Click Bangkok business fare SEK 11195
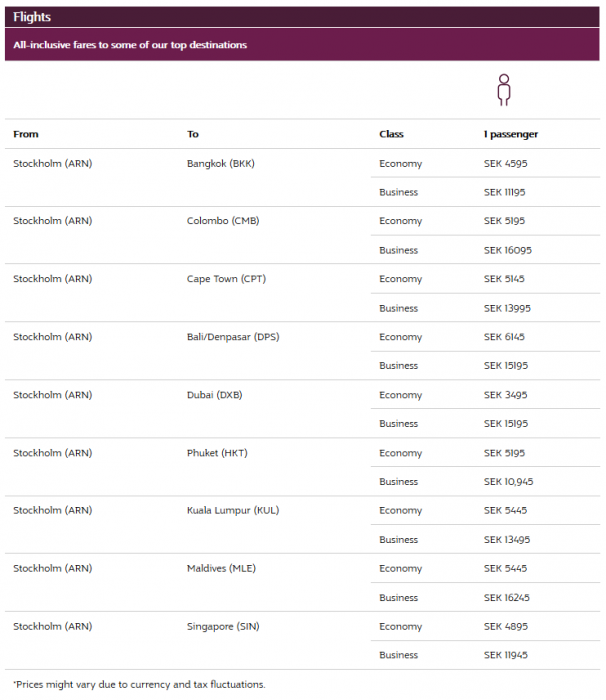The height and width of the screenshot is (700, 606). (508, 192)
